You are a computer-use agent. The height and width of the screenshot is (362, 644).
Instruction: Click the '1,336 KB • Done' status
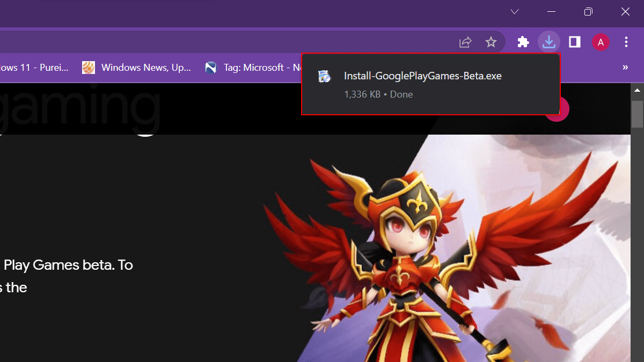coord(378,94)
